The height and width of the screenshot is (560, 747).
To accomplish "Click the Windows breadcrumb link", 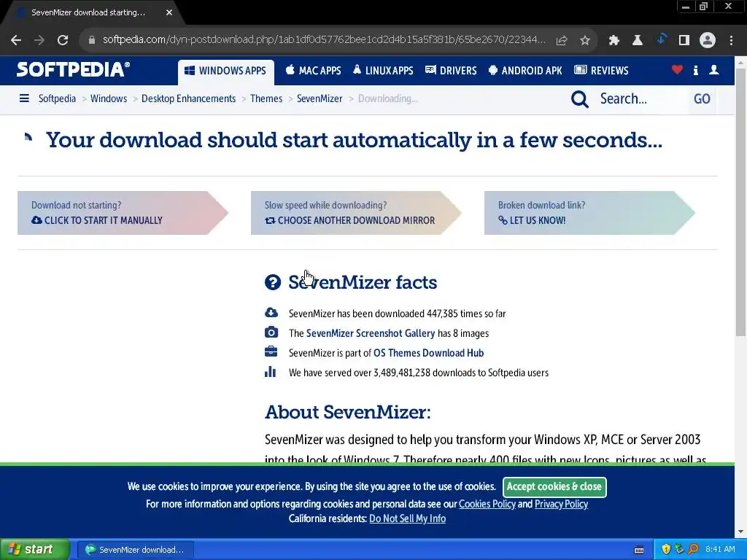I will 109,98.
